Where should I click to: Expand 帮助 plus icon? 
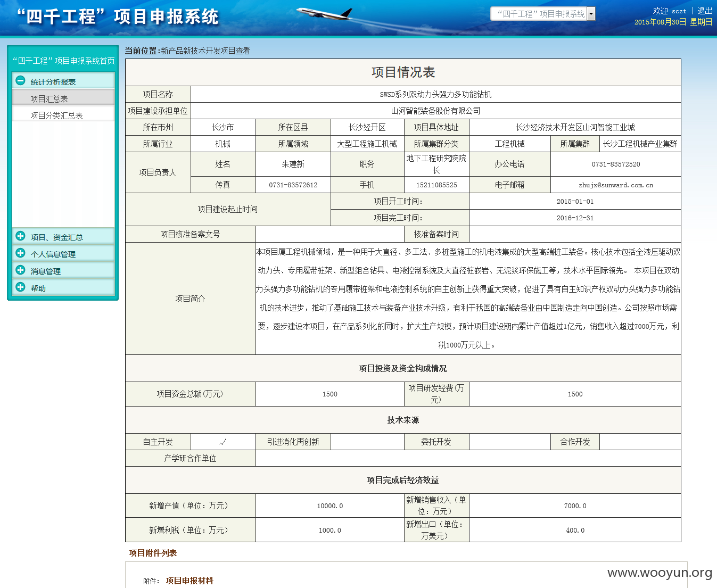point(20,287)
